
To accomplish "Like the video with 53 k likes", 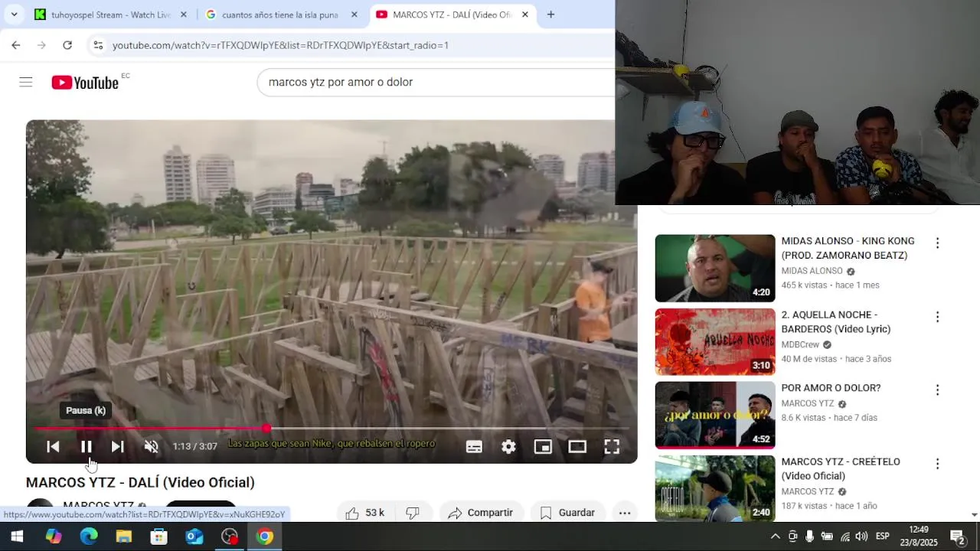I will pos(366,513).
